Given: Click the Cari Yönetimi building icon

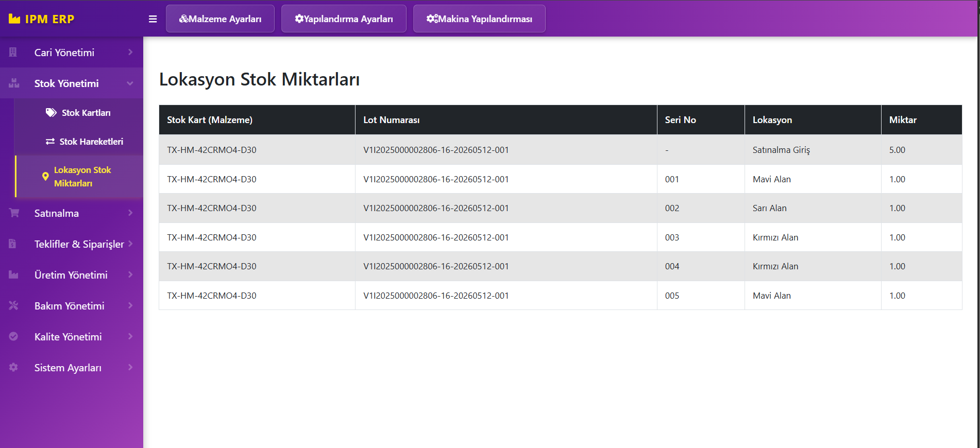Looking at the screenshot, I should (x=13, y=52).
